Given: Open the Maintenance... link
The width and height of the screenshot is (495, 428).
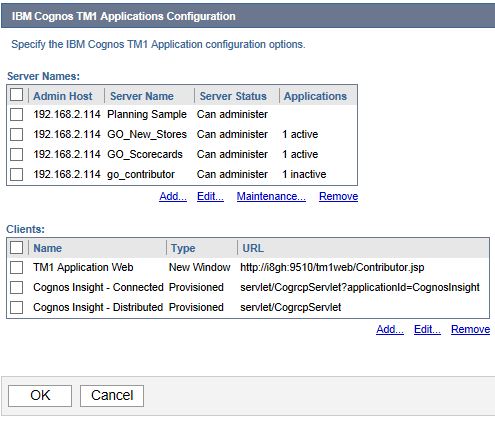Looking at the screenshot, I should [271, 196].
